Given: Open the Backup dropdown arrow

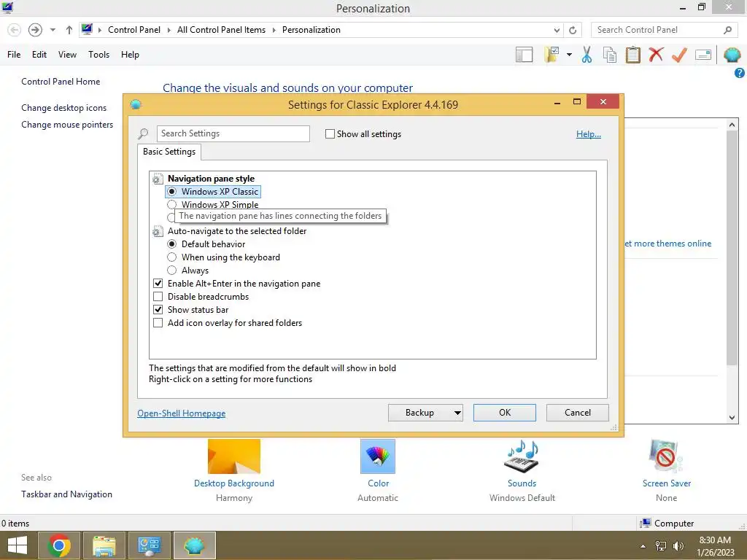Looking at the screenshot, I should [x=457, y=413].
